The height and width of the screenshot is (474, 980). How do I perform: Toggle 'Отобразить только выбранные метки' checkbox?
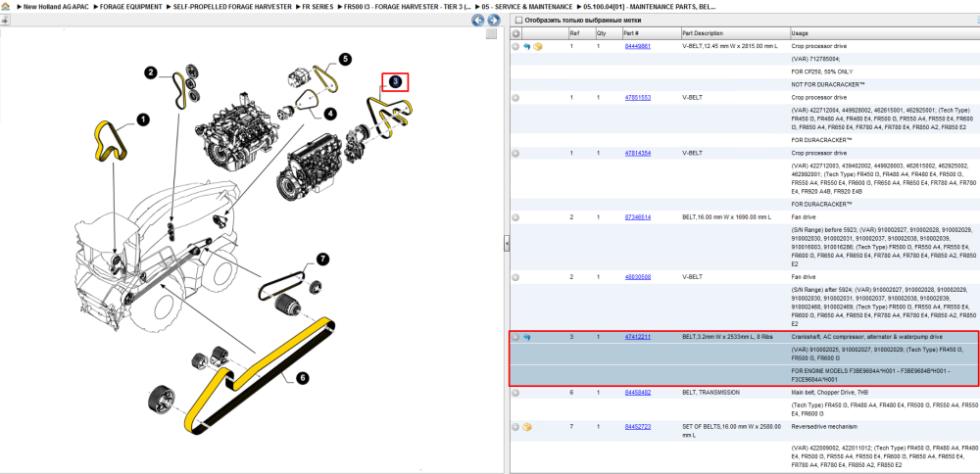517,20
